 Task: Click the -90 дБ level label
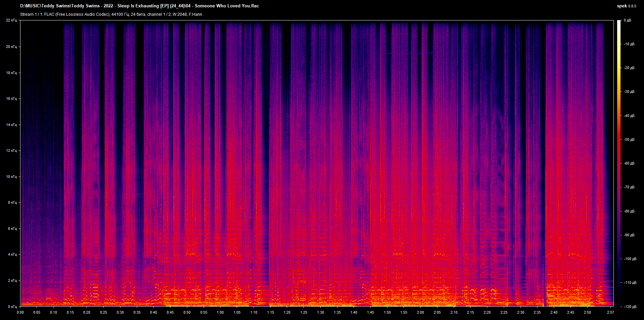pos(629,235)
